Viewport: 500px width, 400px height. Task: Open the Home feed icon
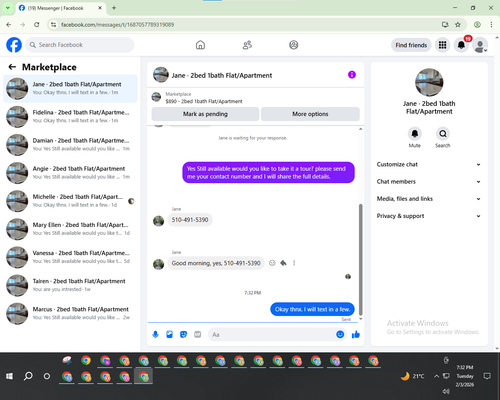[x=200, y=45]
